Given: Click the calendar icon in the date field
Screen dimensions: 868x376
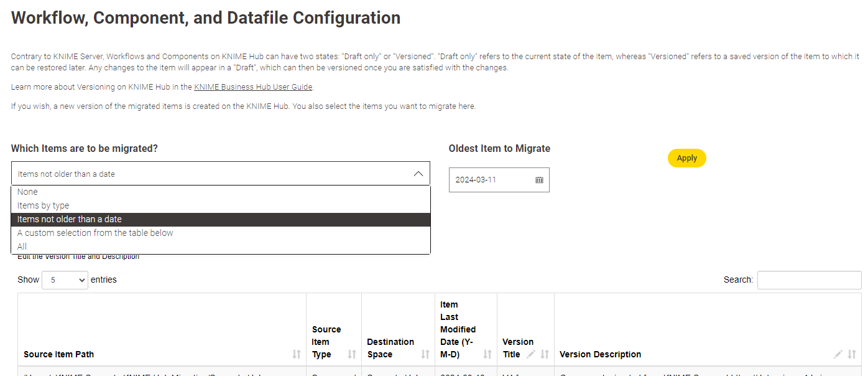Looking at the screenshot, I should (x=539, y=180).
